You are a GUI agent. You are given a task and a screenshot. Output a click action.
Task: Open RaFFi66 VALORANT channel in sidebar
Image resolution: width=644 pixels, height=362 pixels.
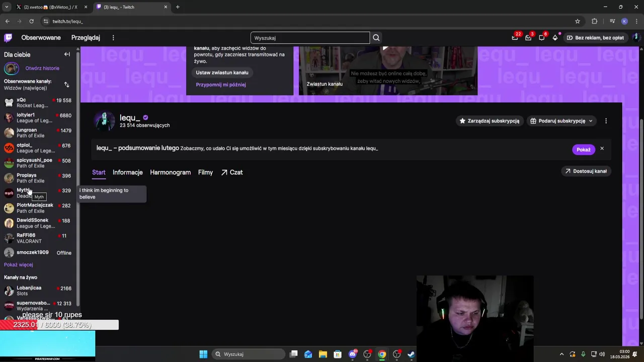[x=39, y=238]
